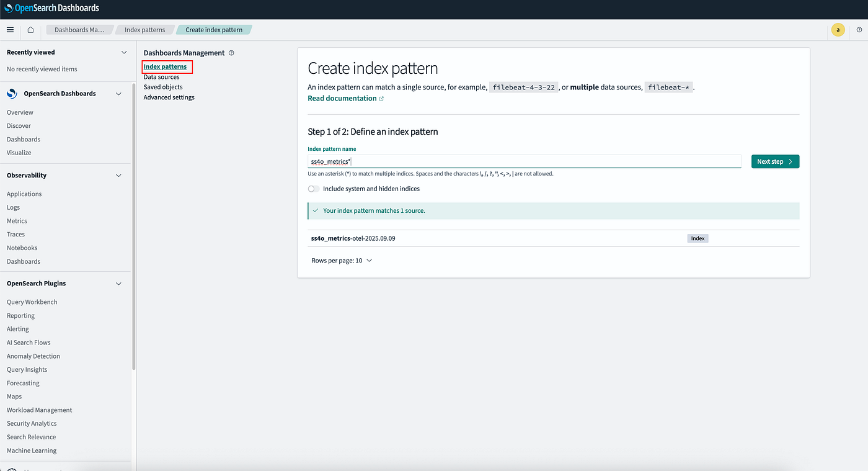Open Reporting plugin
Viewport: 868px width, 471px height.
20,316
